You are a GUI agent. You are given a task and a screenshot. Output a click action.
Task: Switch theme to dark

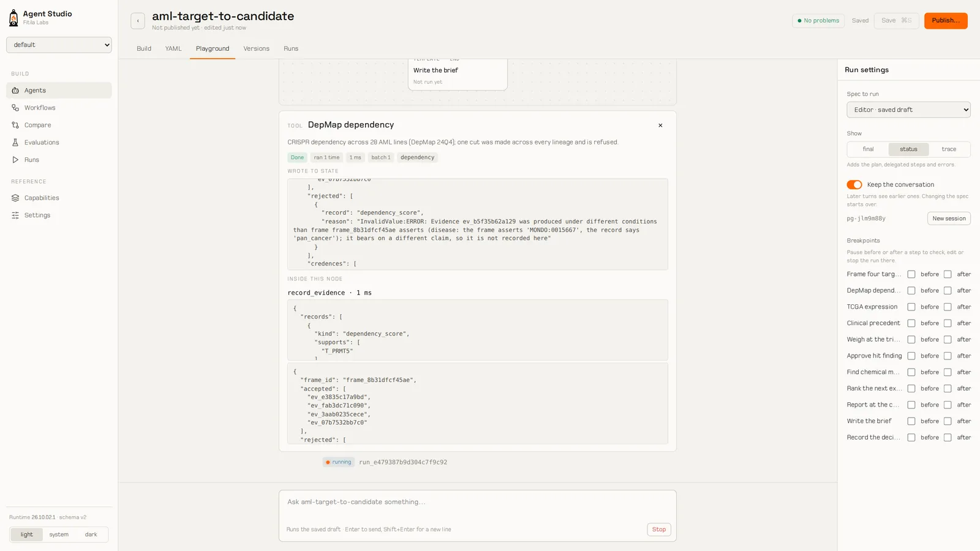pos(91,534)
